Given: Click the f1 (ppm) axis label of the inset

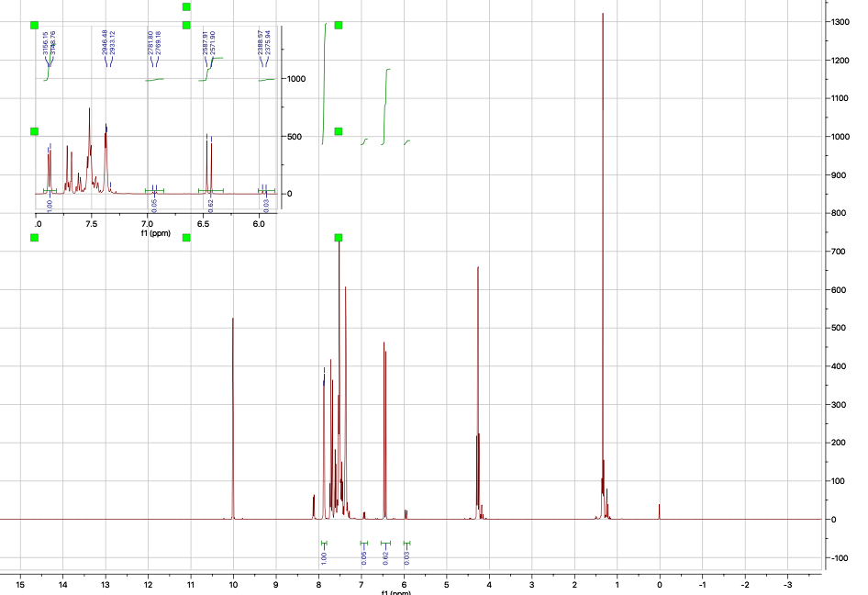Looking at the screenshot, I should (155, 231).
